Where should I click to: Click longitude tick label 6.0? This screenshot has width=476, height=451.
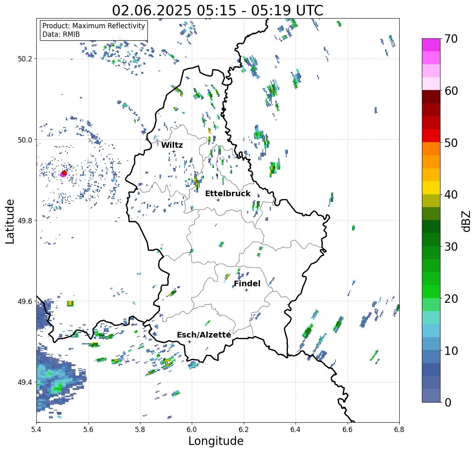click(x=192, y=430)
